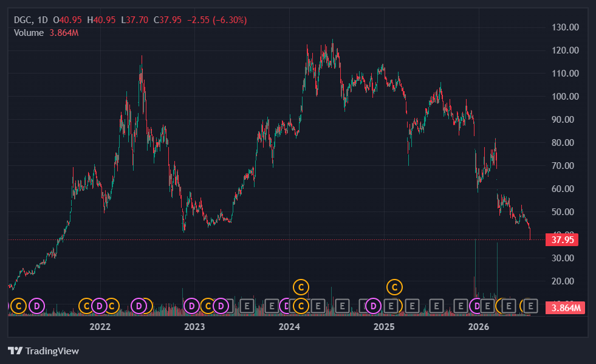Click the D marker just before 2023
Image resolution: width=596 pixels, height=364 pixels.
pos(191,306)
